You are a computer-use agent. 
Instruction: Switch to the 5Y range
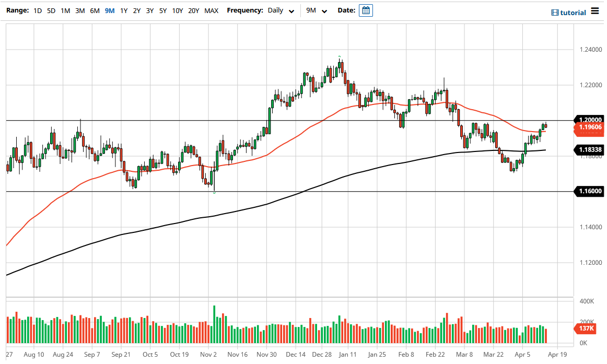click(163, 10)
